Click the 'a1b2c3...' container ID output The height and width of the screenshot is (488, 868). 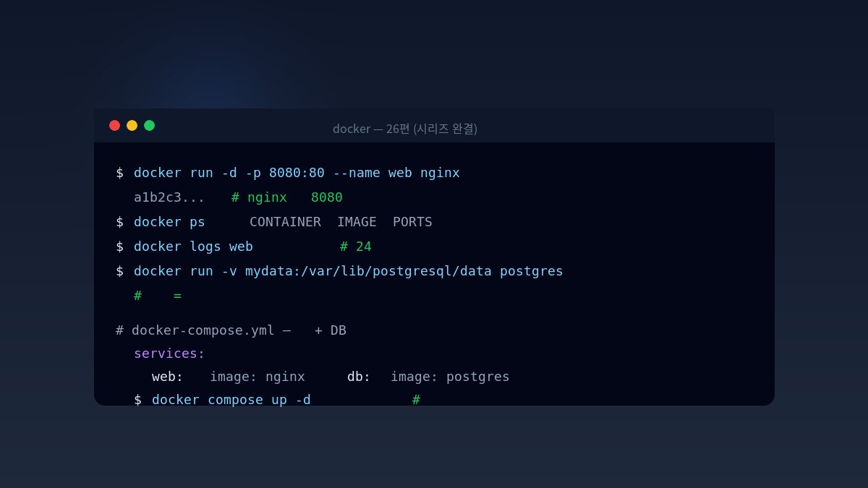click(x=169, y=197)
